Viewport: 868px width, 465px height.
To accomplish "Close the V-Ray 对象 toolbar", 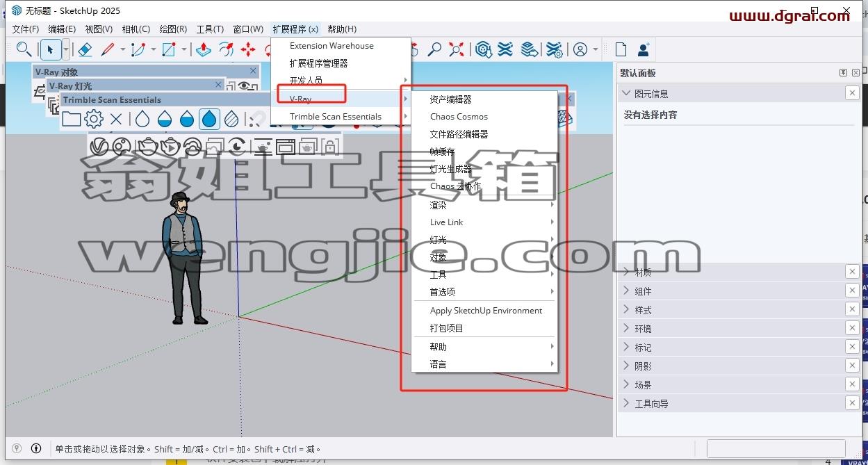I will [254, 71].
